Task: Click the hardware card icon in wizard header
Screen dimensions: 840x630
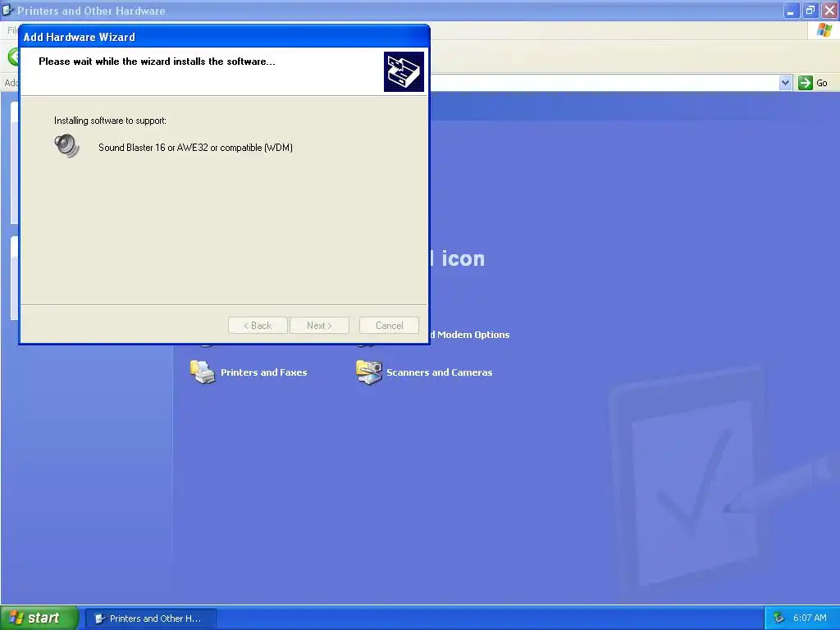Action: coord(404,72)
